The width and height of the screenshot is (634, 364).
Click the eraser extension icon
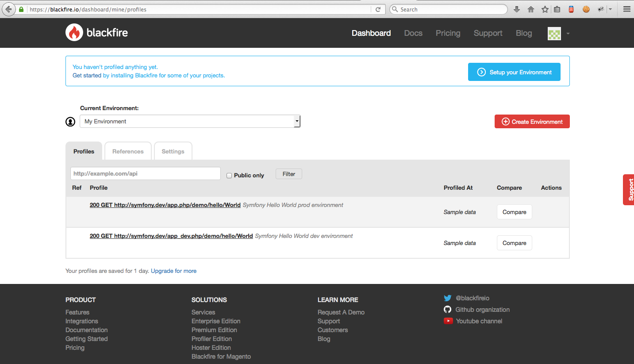[x=571, y=9]
